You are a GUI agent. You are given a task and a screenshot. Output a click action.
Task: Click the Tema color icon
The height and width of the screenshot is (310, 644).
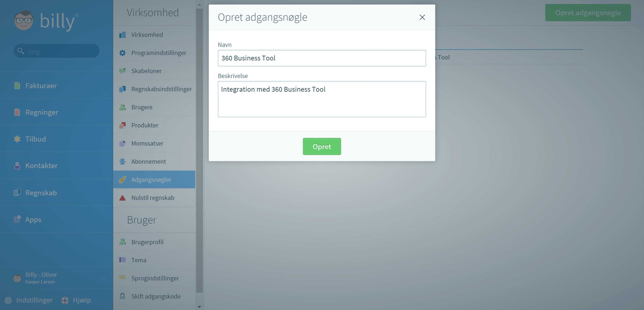(123, 260)
